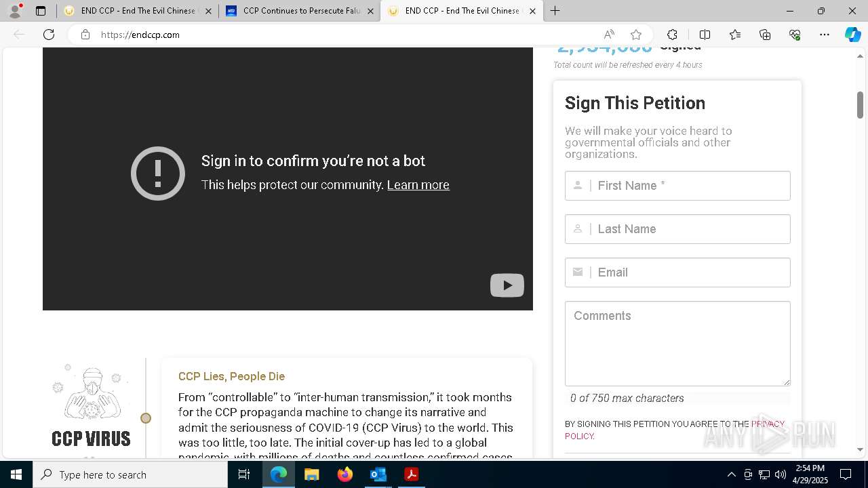Screen dimensions: 868x488
Task: Open network settings tray icon
Action: 764,474
